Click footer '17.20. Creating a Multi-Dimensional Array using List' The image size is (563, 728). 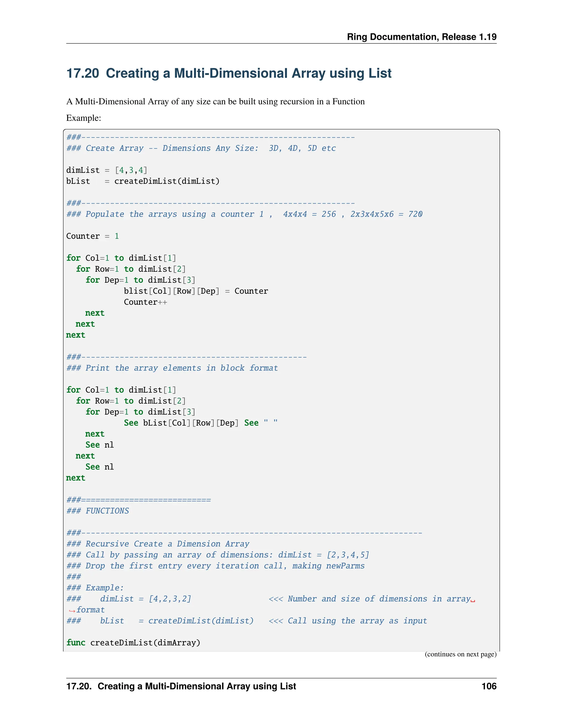click(x=181, y=686)
